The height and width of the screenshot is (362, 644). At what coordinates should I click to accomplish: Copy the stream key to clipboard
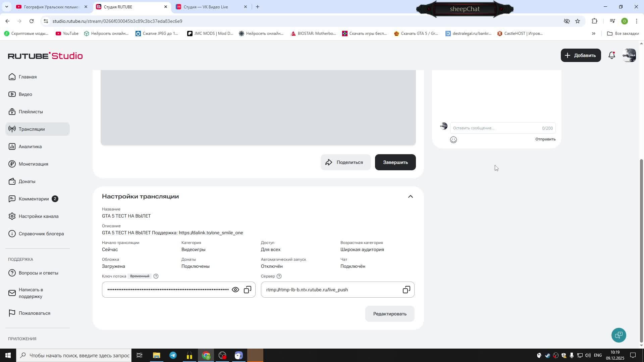(248, 290)
